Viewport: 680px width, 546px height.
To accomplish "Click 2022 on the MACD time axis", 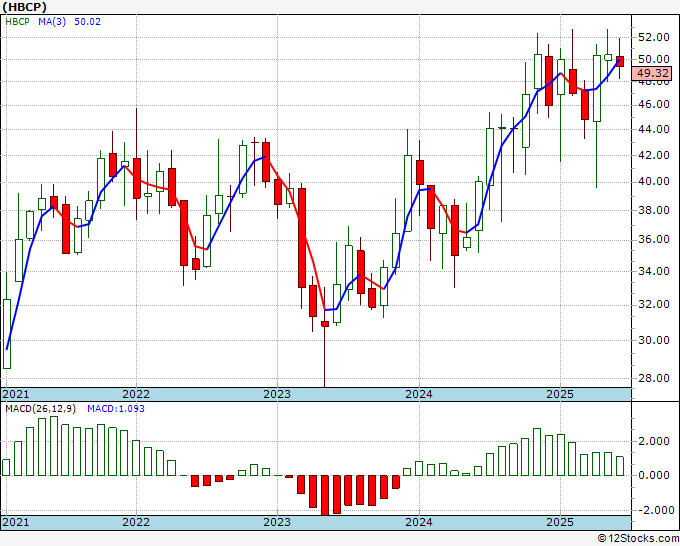I will point(136,522).
